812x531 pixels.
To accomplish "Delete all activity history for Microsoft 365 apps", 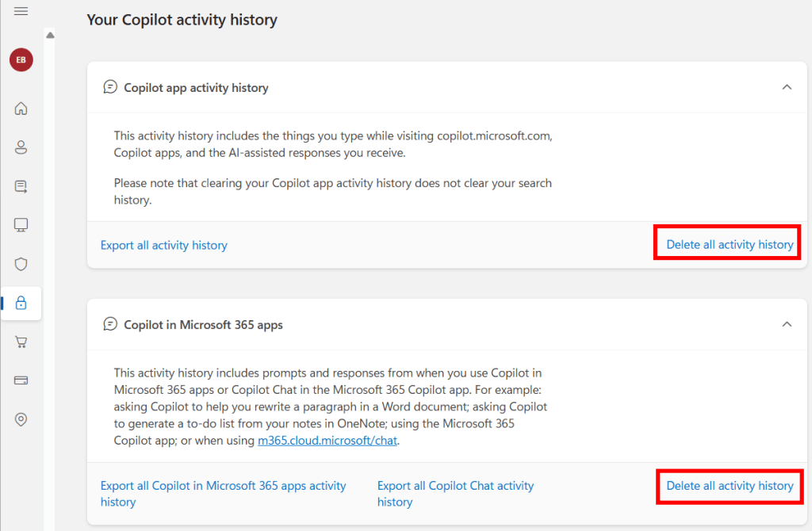I will [730, 486].
